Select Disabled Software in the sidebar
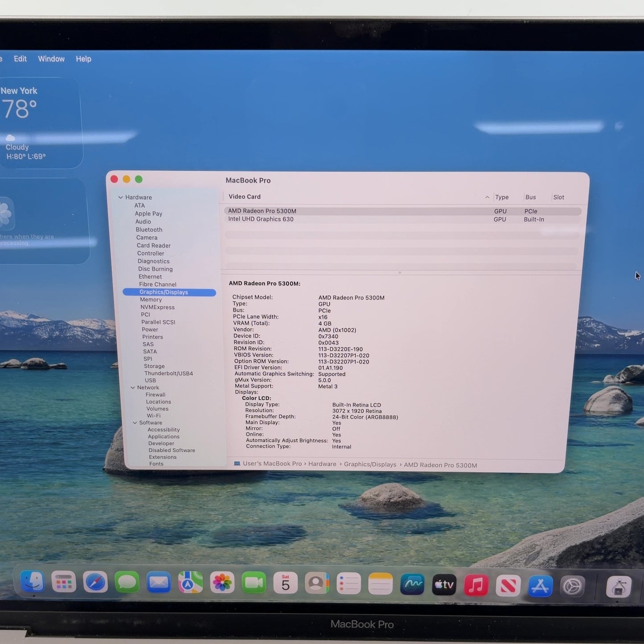The width and height of the screenshot is (644, 644). pos(172,451)
